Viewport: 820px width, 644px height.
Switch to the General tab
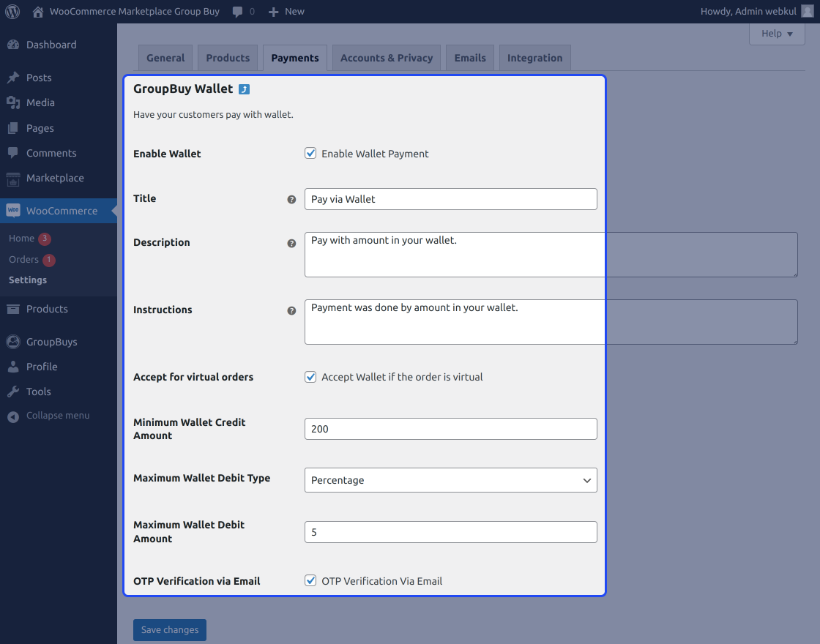point(165,58)
